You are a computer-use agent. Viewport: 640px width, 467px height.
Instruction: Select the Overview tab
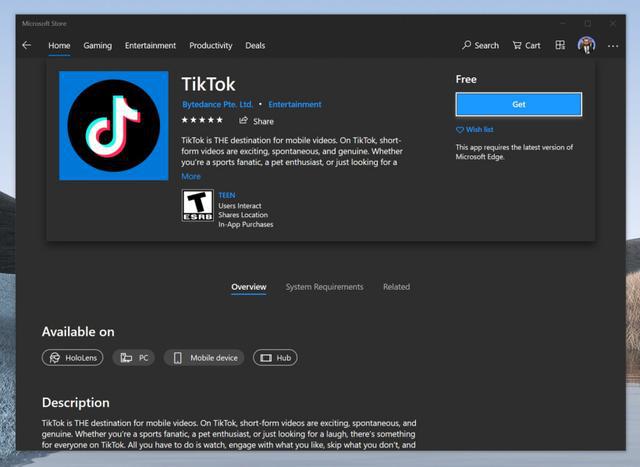[x=249, y=287]
